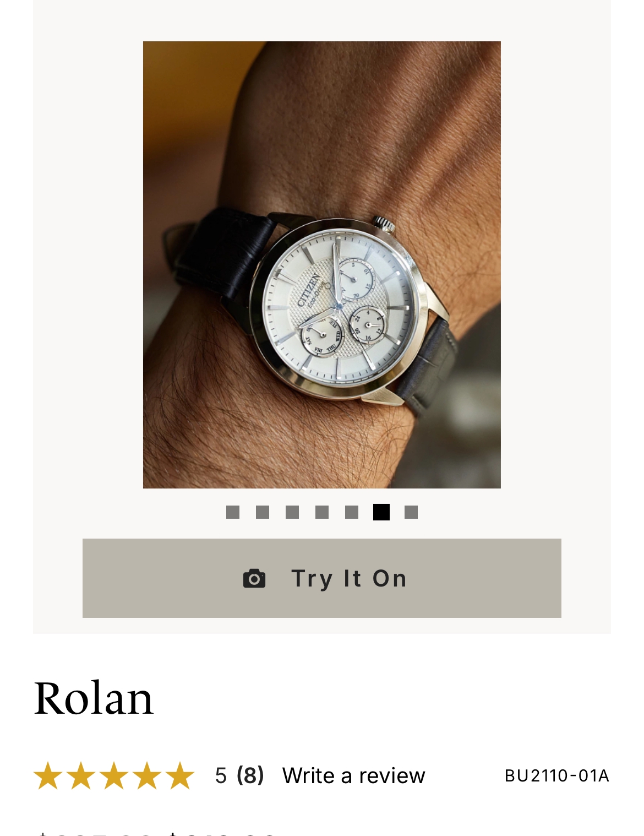Go to the last carousel image dot
The width and height of the screenshot is (644, 836).
click(x=411, y=512)
